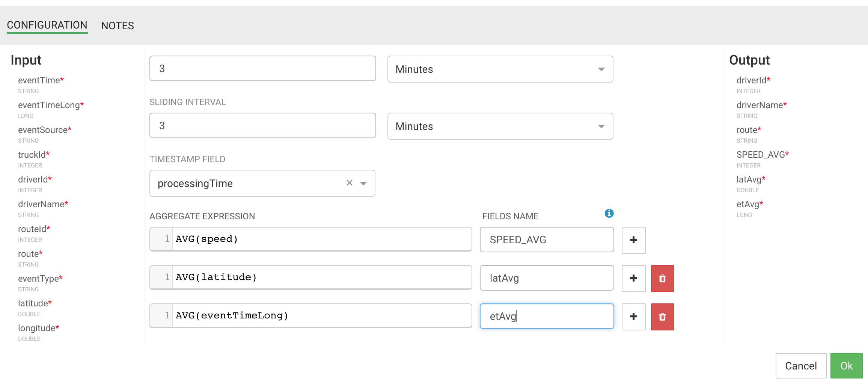Click the FIELDS NAME label
This screenshot has height=383, width=868.
(510, 216)
